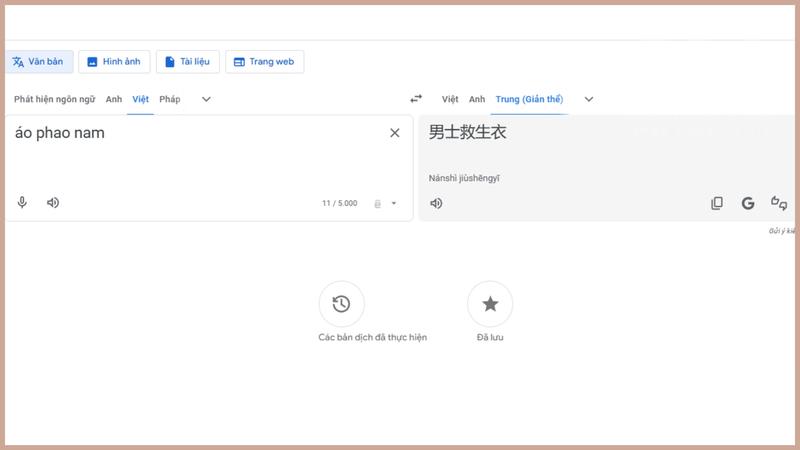This screenshot has height=450, width=800.
Task: Select the Văn bản text translation tab
Action: 39,62
